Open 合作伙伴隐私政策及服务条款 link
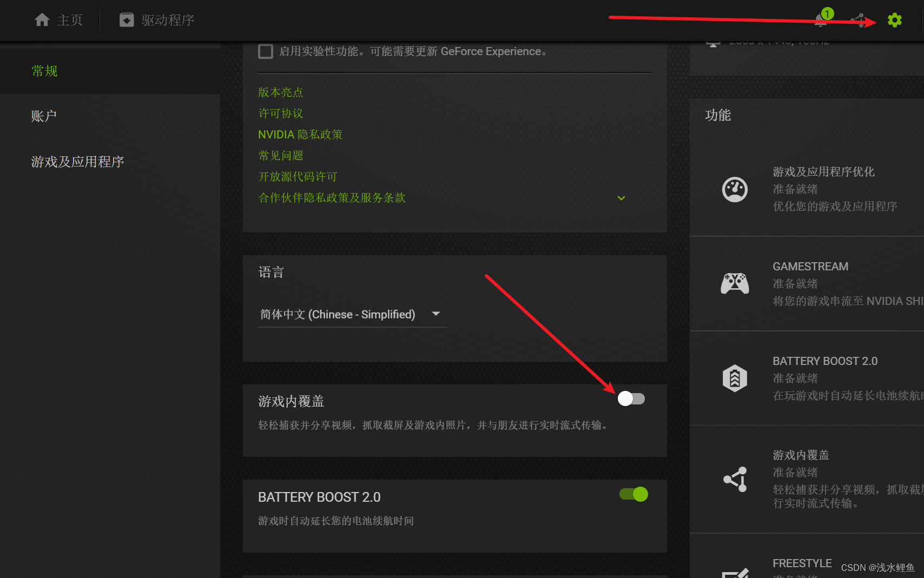 click(x=332, y=198)
